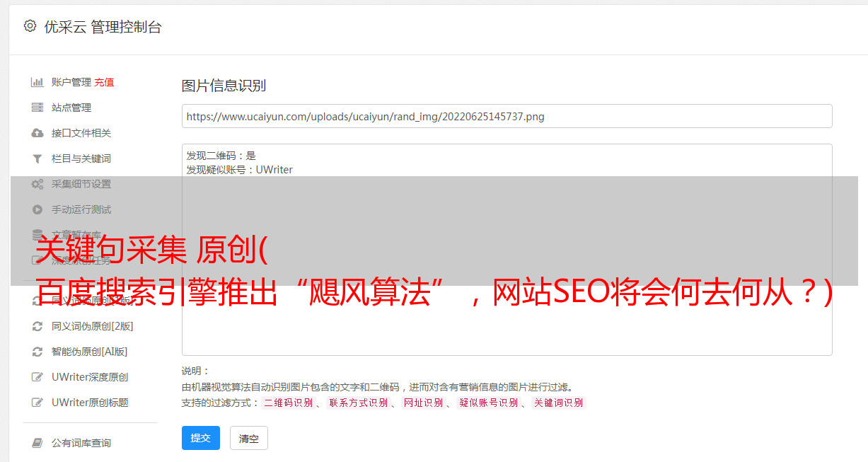The image size is (868, 462).
Task: Select 手动运行测试 sidebar item
Action: [81, 209]
